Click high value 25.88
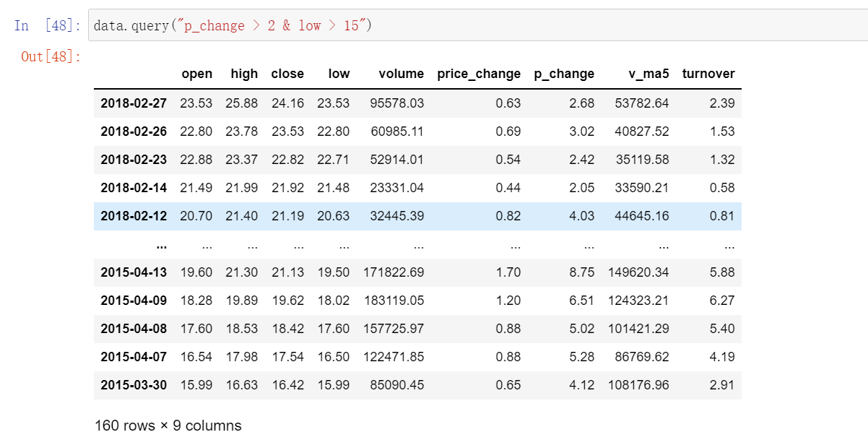The image size is (868, 440). (x=242, y=103)
